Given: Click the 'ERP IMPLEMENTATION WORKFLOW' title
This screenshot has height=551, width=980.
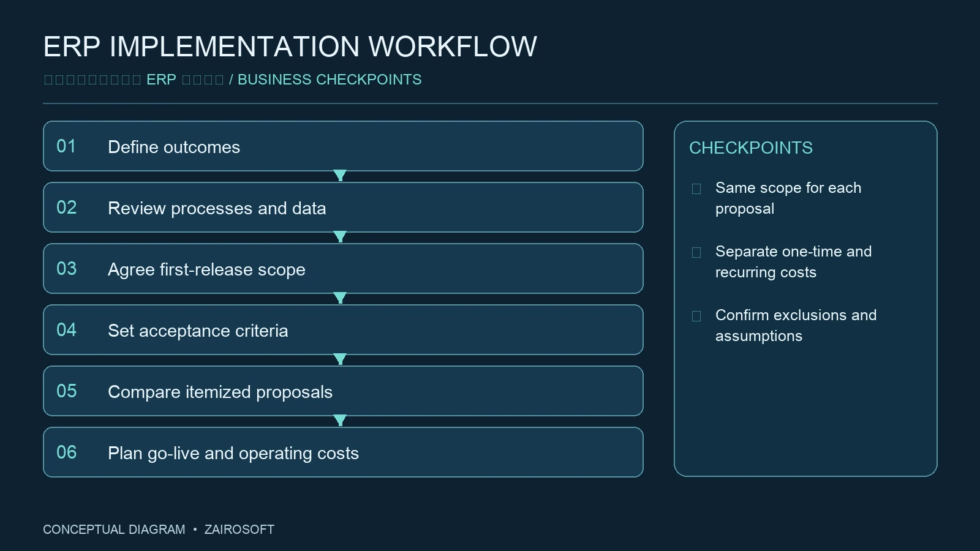Looking at the screenshot, I should click(290, 47).
